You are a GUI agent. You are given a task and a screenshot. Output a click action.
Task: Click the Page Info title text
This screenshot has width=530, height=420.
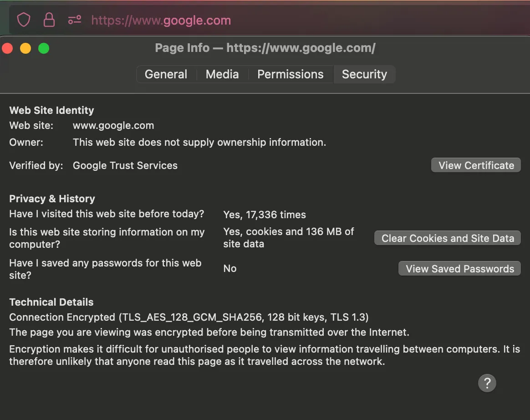pyautogui.click(x=265, y=48)
